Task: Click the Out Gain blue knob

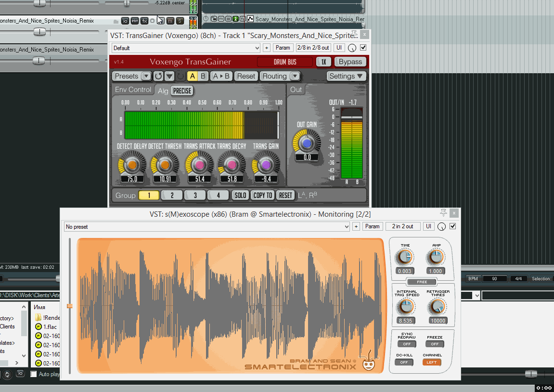Action: 307,143
